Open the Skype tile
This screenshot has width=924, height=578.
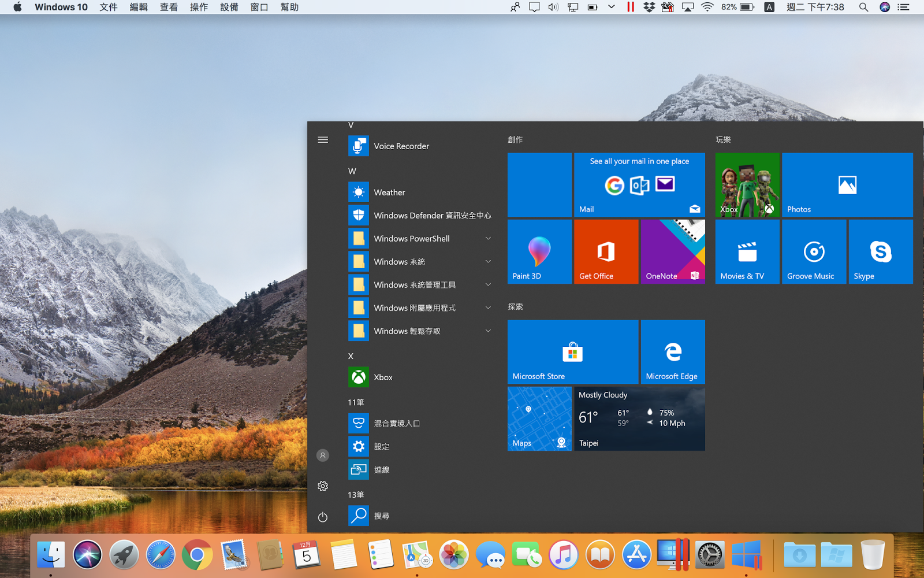click(881, 251)
